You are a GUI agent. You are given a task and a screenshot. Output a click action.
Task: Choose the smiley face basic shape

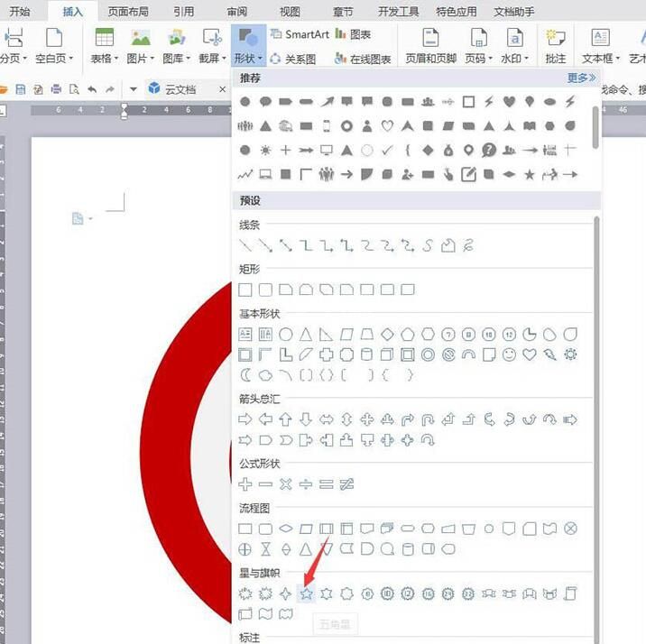point(509,354)
